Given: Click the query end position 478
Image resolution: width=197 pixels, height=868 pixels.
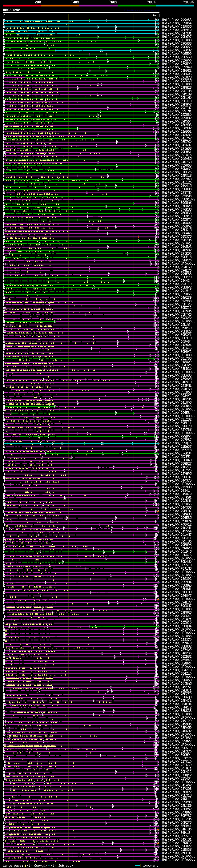Looking at the screenshot, I should coord(155,15).
